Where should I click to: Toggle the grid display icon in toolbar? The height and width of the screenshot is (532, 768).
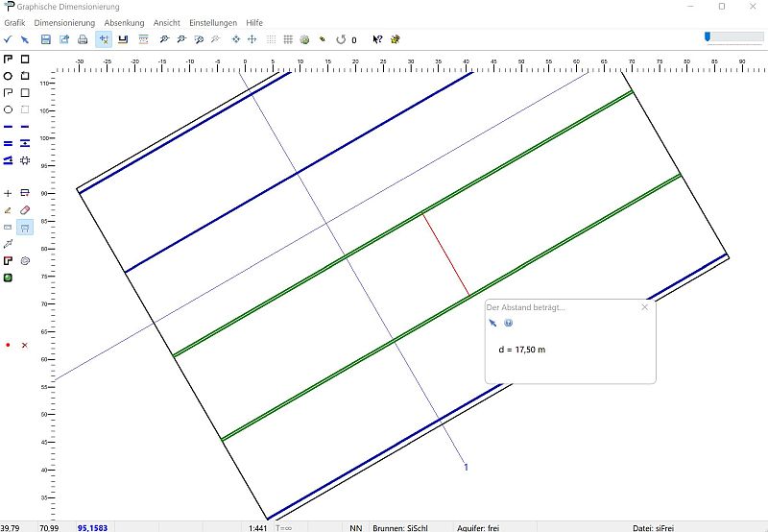(x=287, y=39)
